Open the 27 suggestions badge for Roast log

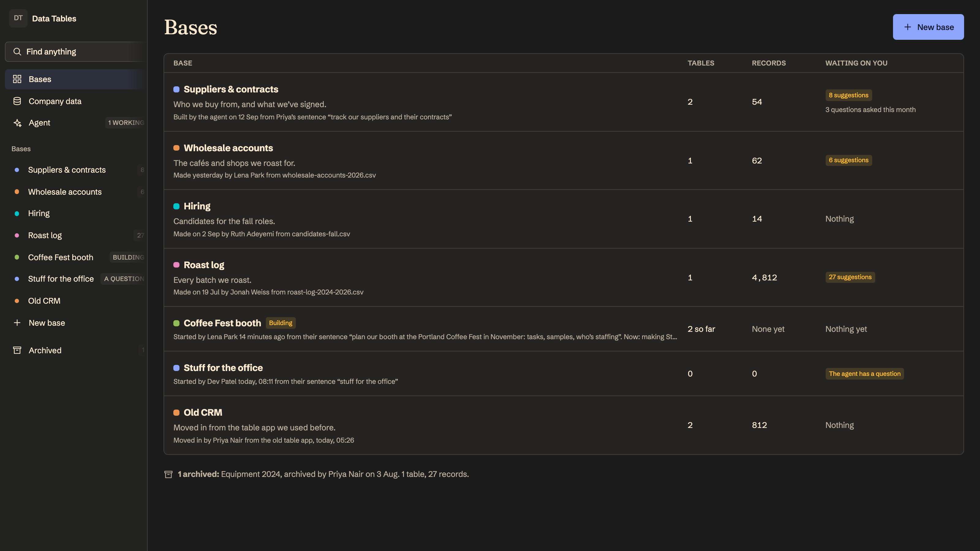850,277
